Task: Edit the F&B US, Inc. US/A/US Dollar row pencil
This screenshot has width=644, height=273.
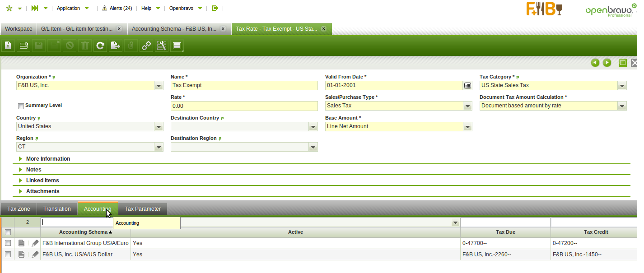Action: pos(35,254)
